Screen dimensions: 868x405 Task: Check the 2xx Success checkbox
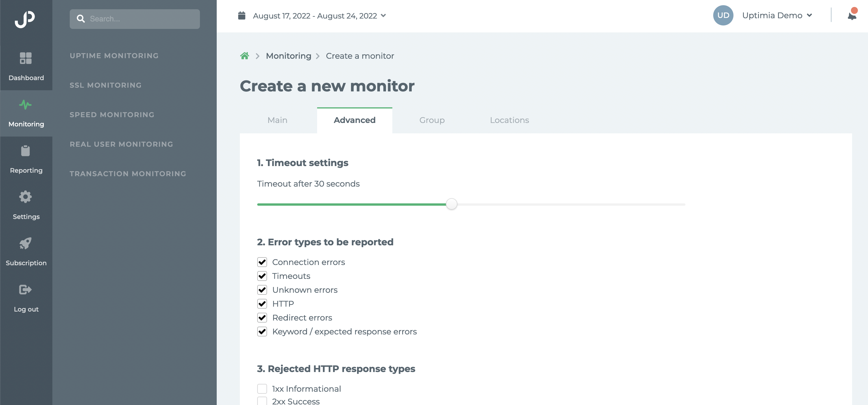[x=262, y=401]
